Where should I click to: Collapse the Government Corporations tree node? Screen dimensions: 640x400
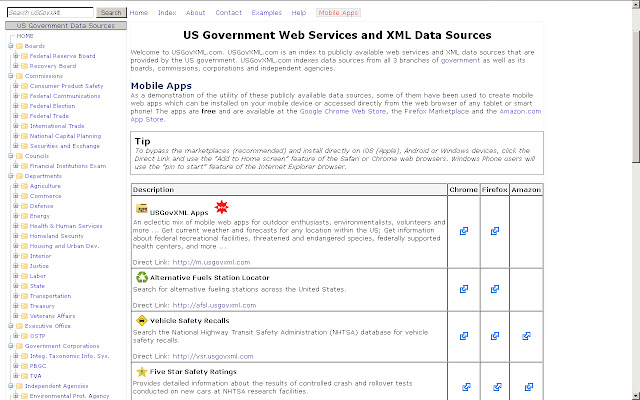click(11, 346)
